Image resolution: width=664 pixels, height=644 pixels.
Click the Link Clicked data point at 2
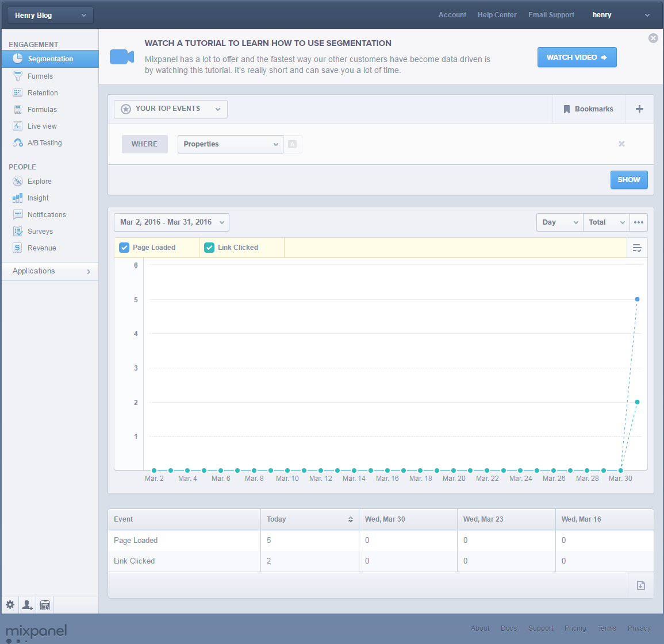pos(637,402)
